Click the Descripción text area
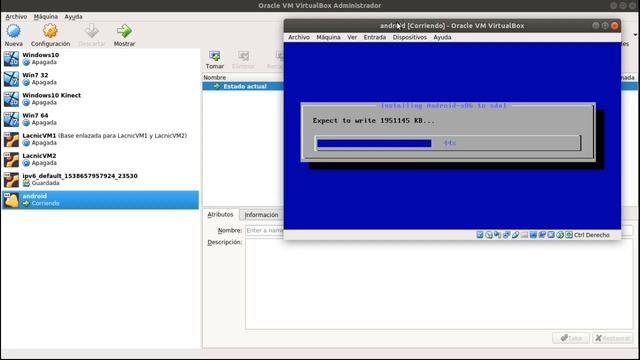The width and height of the screenshot is (640, 360). click(439, 284)
